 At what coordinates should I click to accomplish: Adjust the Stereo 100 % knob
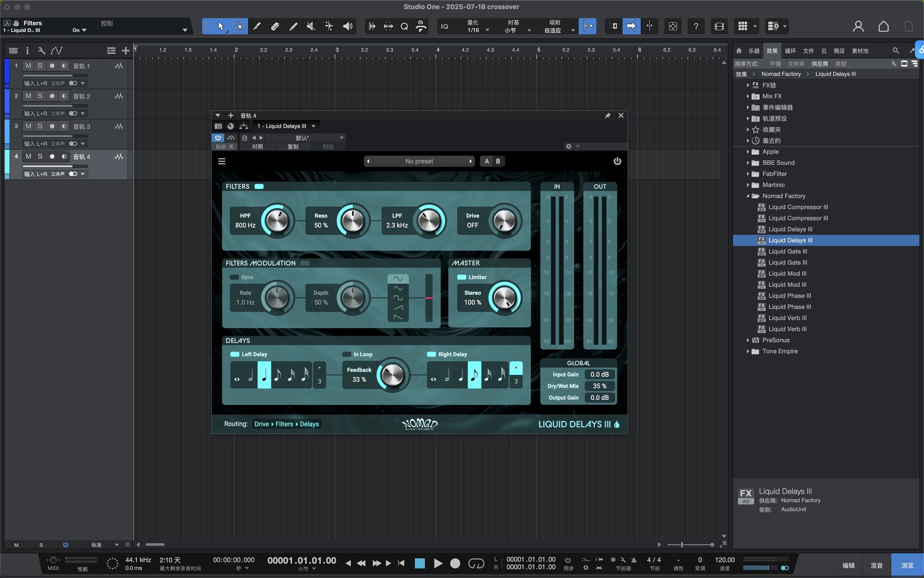504,298
